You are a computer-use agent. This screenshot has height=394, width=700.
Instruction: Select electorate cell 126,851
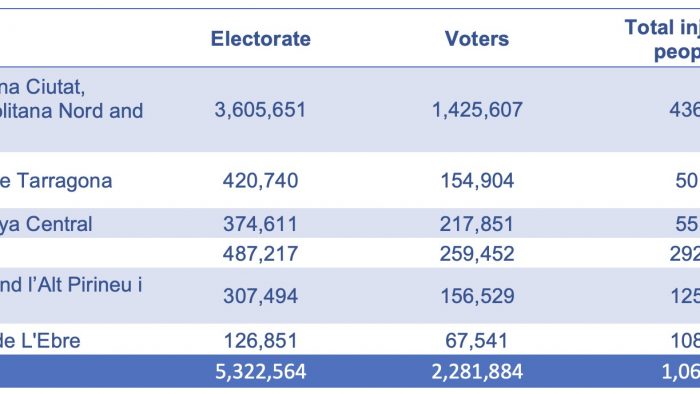pos(261,341)
